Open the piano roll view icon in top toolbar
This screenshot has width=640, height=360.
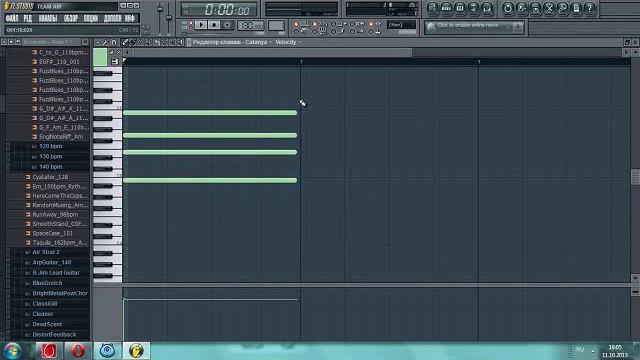460,8
